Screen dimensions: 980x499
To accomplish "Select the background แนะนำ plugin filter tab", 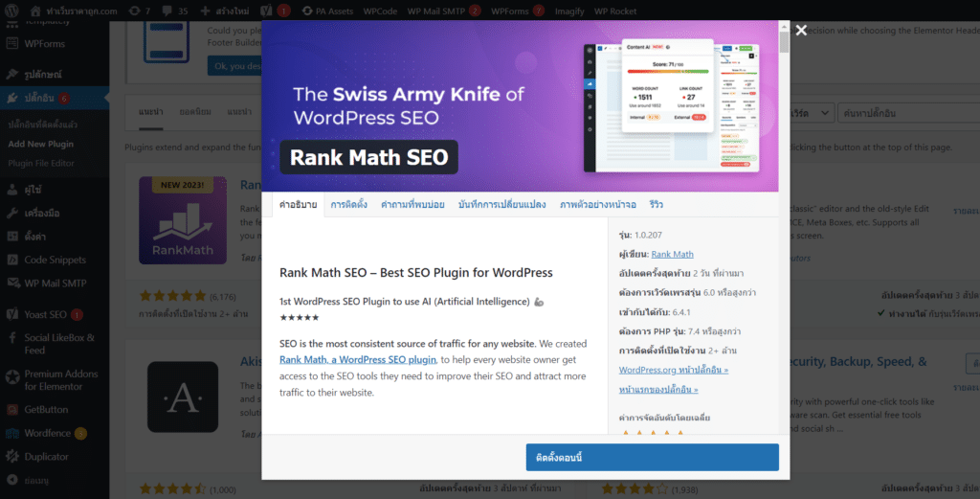I will [150, 112].
